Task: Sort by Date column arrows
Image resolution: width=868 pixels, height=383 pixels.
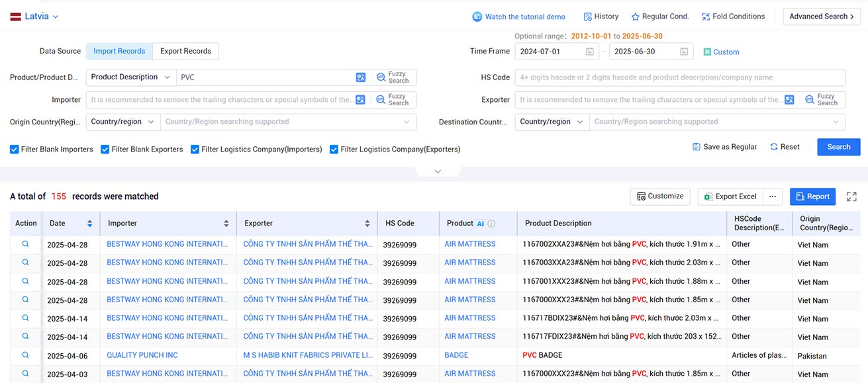Action: tap(89, 224)
